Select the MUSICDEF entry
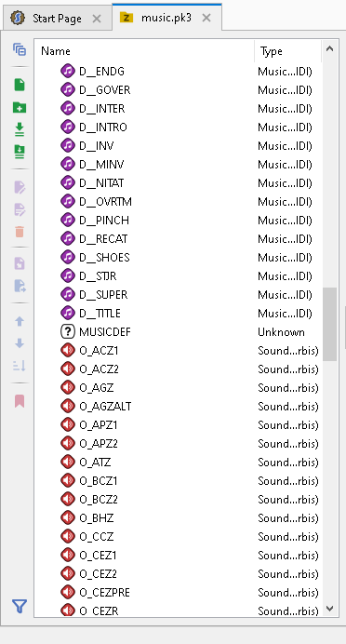Image resolution: width=346 pixels, height=644 pixels. pos(105,332)
